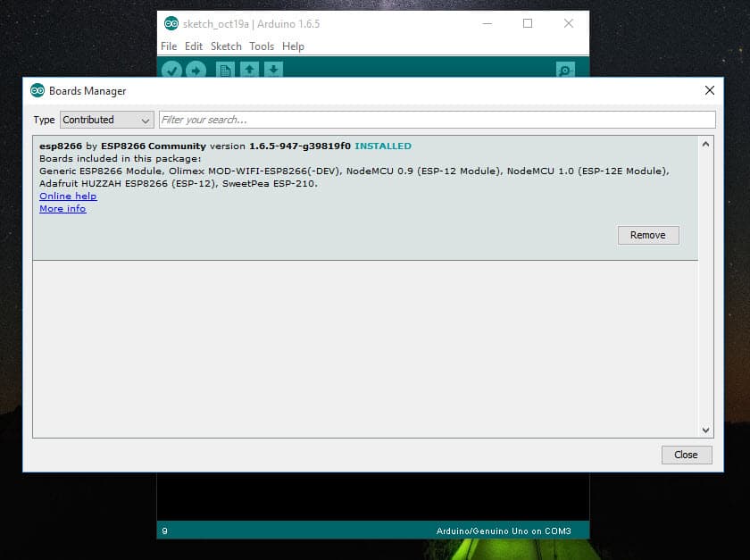Select the esp8266 by ESP8266 Community entry
750x560 pixels.
tap(357, 170)
